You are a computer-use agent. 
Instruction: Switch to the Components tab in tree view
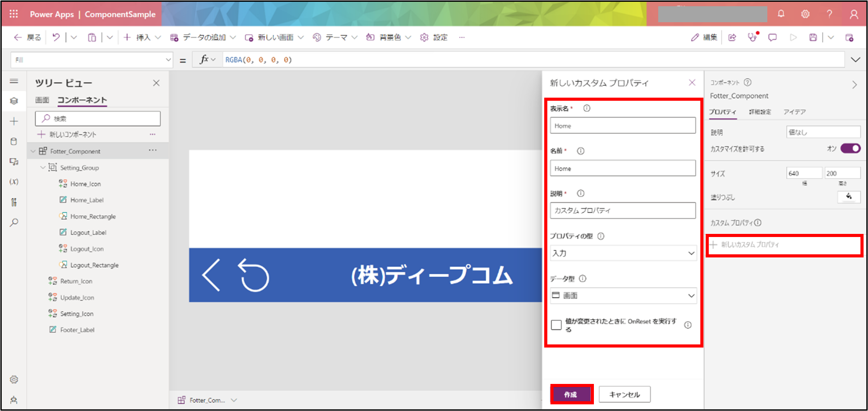82,100
